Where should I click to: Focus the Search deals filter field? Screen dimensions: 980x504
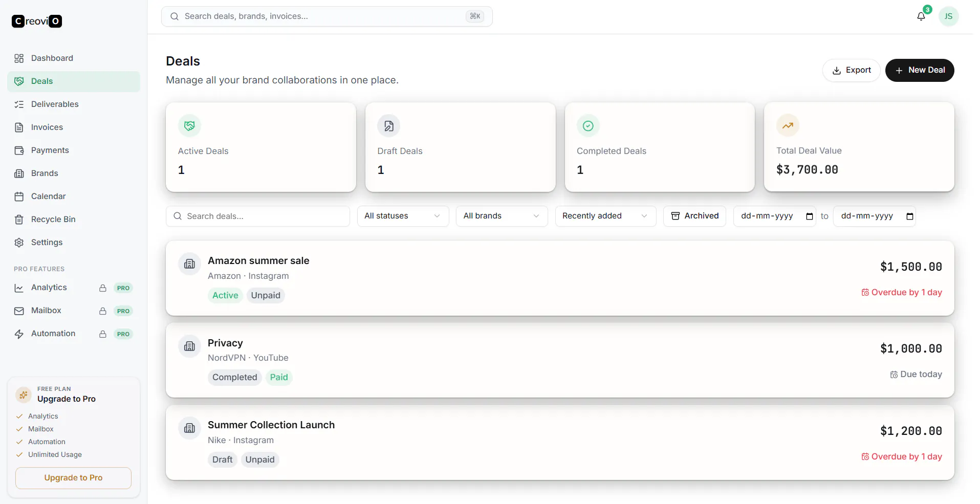[258, 216]
